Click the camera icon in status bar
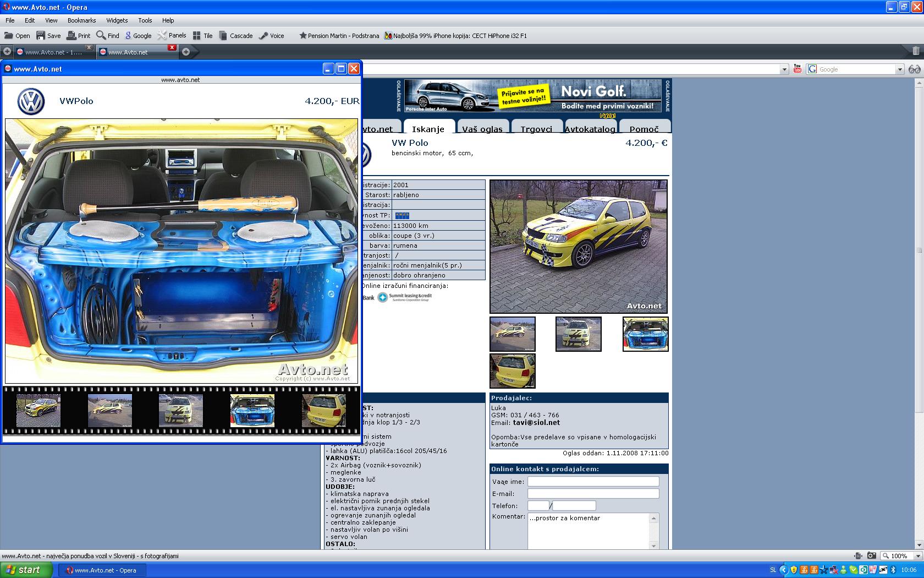The image size is (924, 578). click(x=872, y=556)
